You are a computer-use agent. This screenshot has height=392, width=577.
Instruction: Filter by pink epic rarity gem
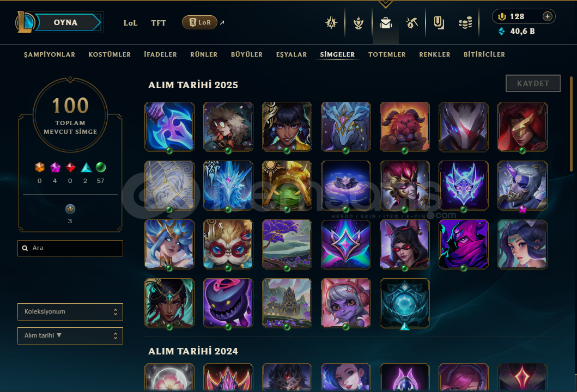click(x=55, y=167)
